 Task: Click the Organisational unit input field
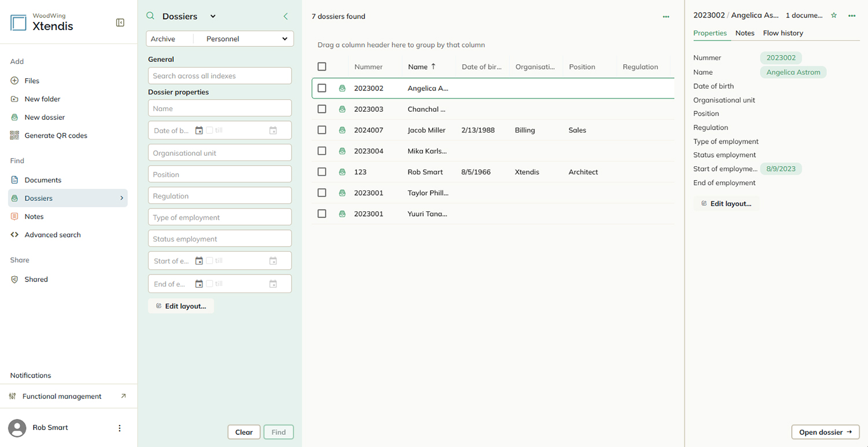(220, 153)
